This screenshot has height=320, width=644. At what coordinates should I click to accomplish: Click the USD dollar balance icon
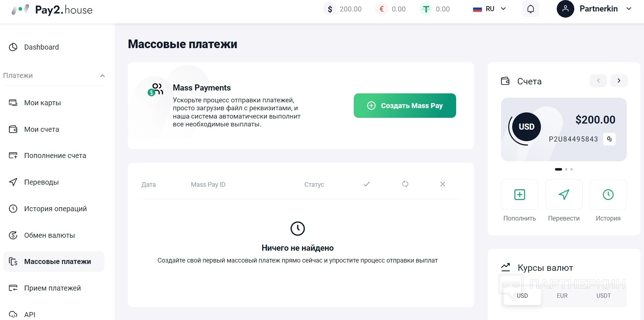(330, 9)
